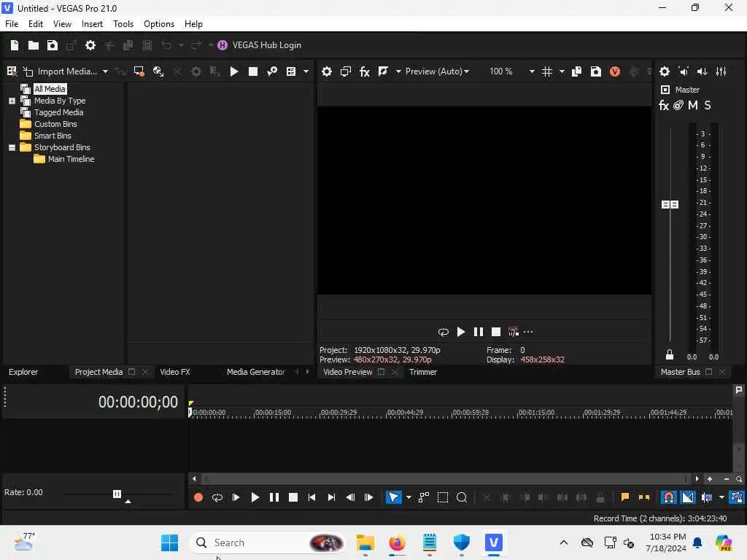This screenshot has width=747, height=560.
Task: Switch to the Media Generator tab
Action: pos(255,372)
